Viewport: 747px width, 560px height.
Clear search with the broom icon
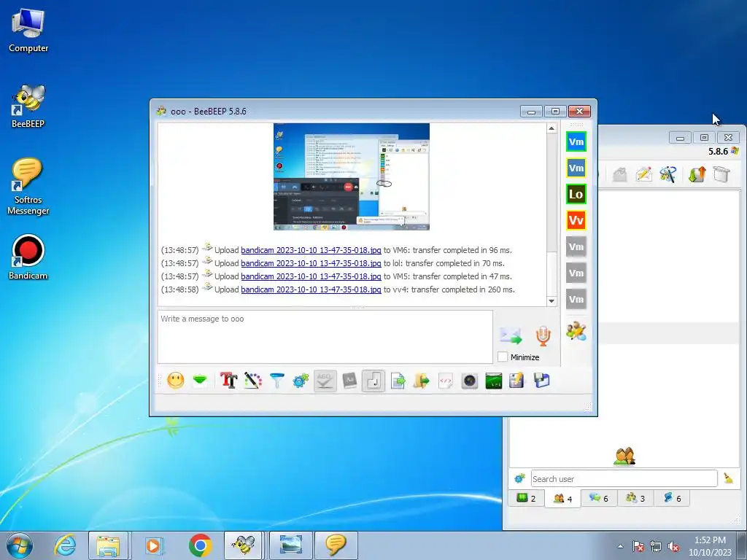pos(729,478)
